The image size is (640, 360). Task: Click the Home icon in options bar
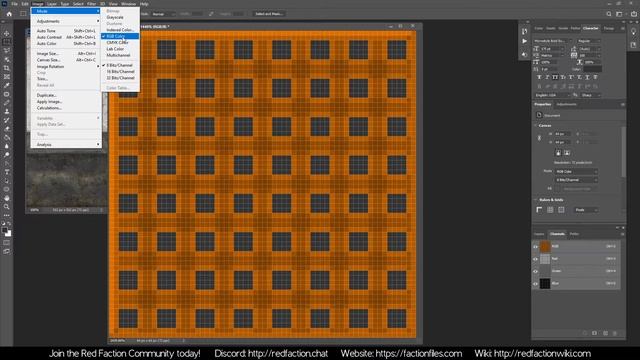[9, 14]
